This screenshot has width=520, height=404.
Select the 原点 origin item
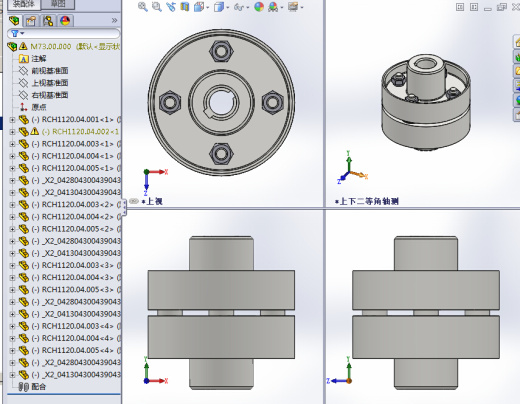[x=33, y=107]
